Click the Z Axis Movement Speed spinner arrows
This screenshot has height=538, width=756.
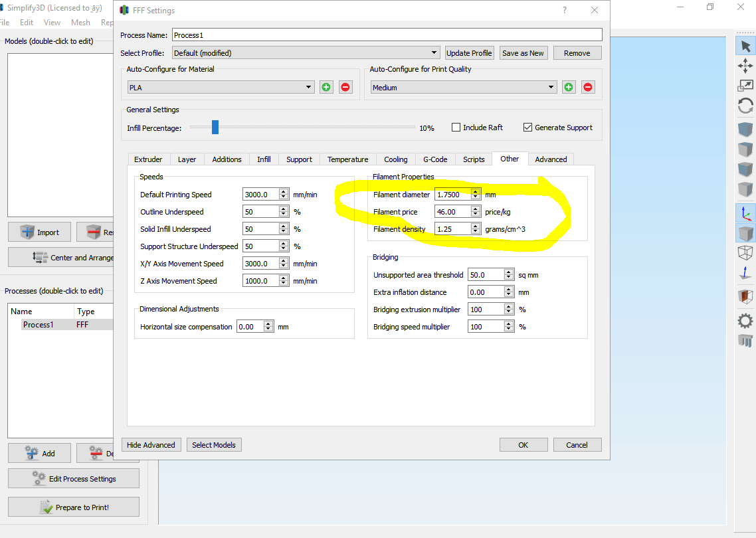tap(284, 280)
